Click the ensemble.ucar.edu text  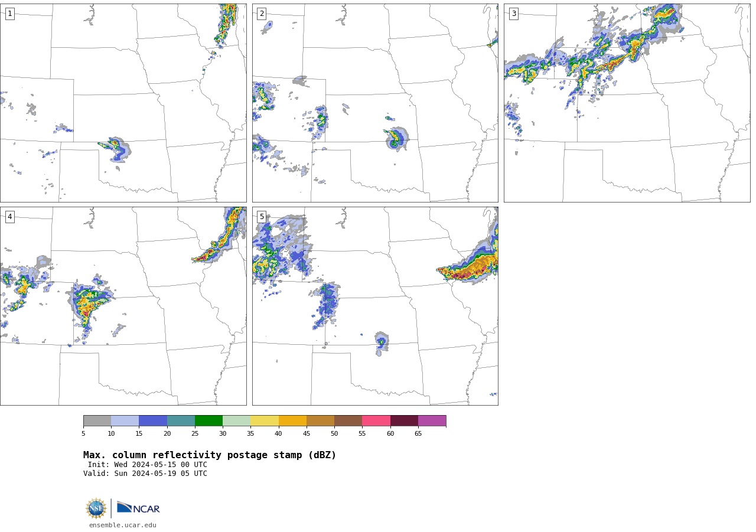123,525
